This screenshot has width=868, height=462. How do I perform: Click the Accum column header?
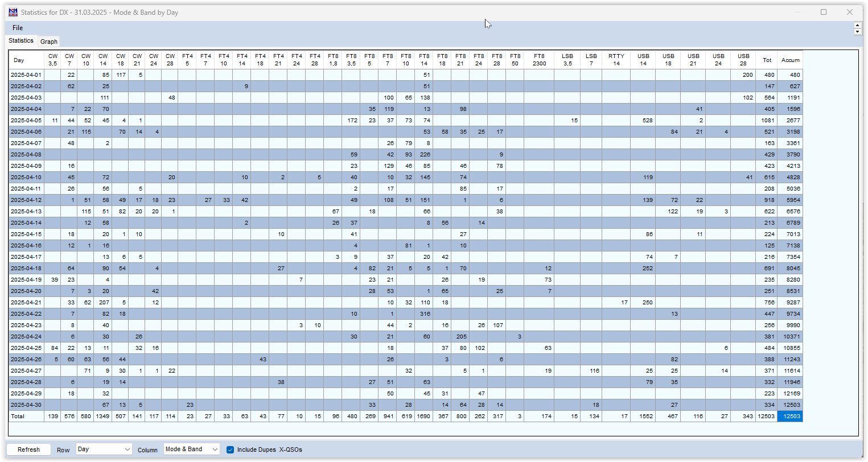coord(790,60)
